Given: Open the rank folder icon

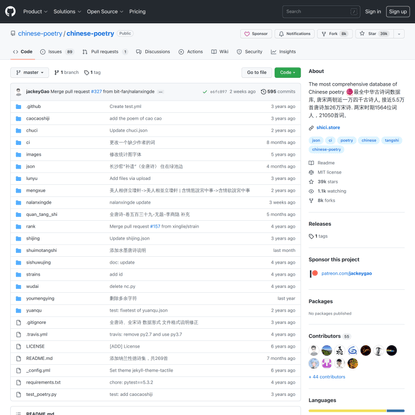Looking at the screenshot, I should click(x=19, y=227).
